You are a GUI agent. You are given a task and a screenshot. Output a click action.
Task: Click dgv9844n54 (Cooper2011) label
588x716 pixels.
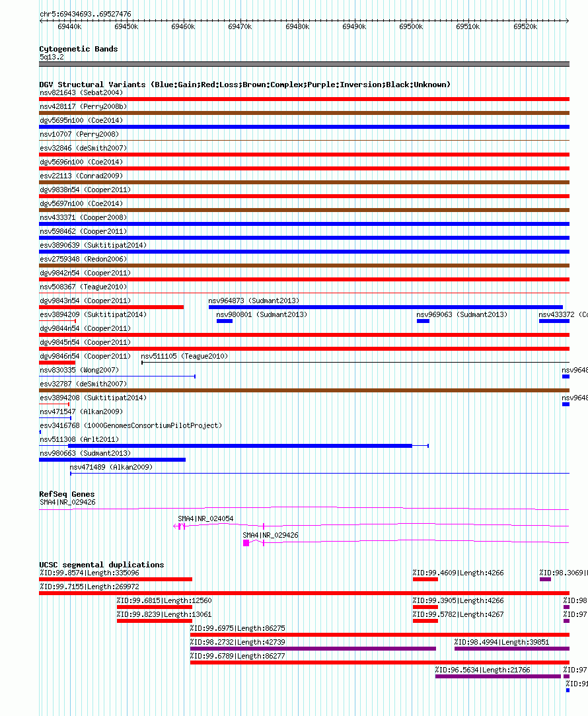85,328
